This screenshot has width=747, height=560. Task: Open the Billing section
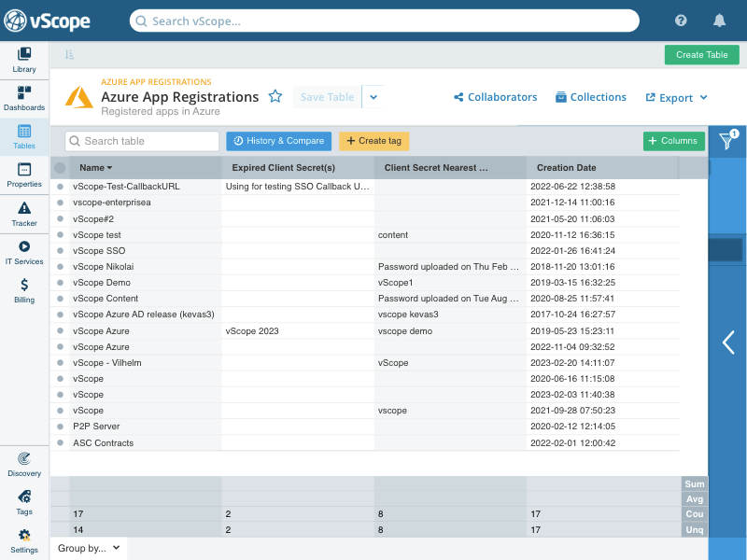[x=24, y=291]
